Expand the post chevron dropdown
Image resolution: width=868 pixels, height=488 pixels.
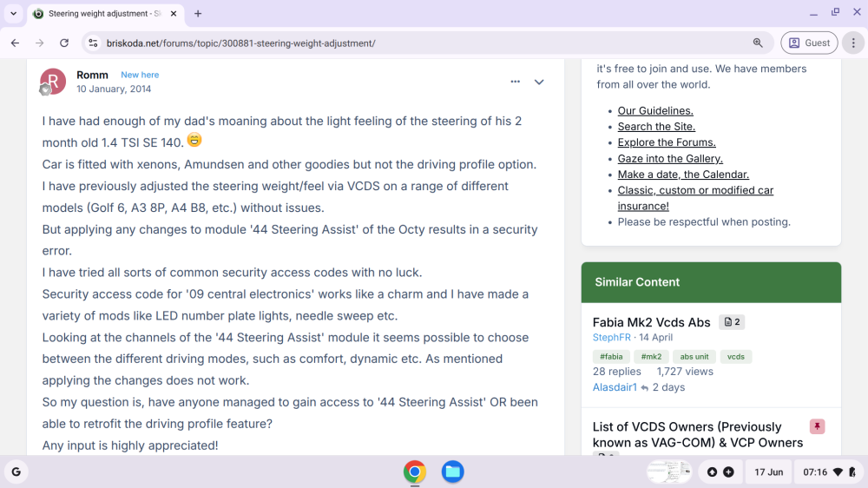click(x=539, y=82)
